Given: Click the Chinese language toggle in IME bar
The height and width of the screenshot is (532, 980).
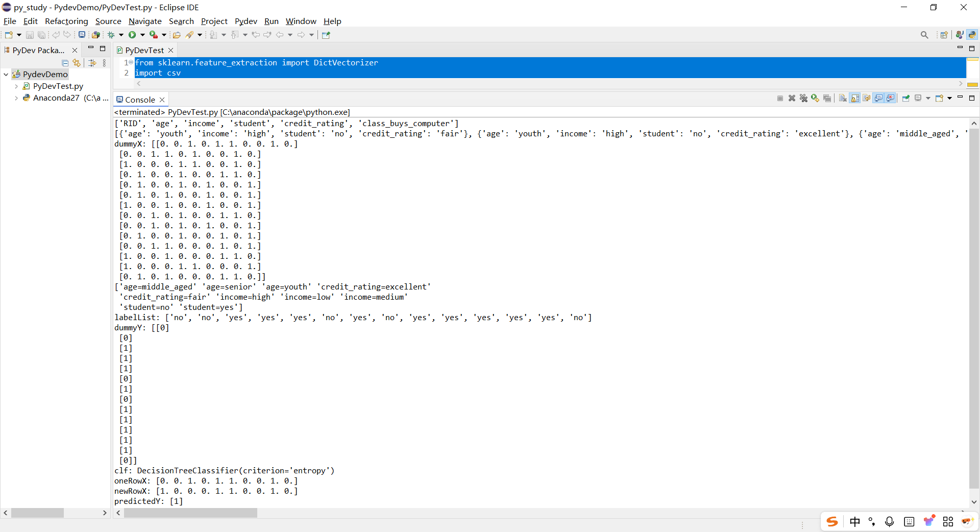Looking at the screenshot, I should coord(855,521).
